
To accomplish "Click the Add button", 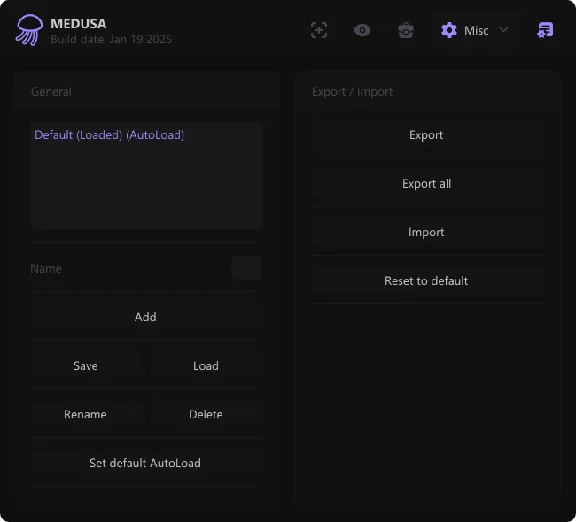I will click(x=146, y=317).
